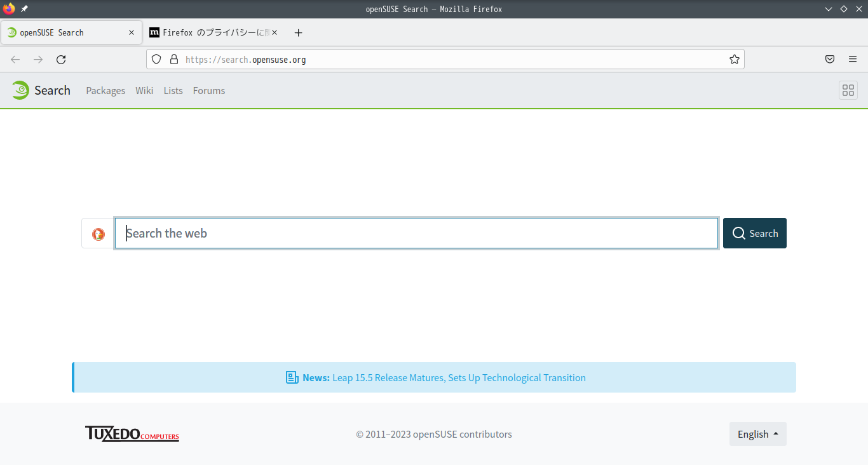Switch to openSUSE Search tab

click(x=71, y=32)
